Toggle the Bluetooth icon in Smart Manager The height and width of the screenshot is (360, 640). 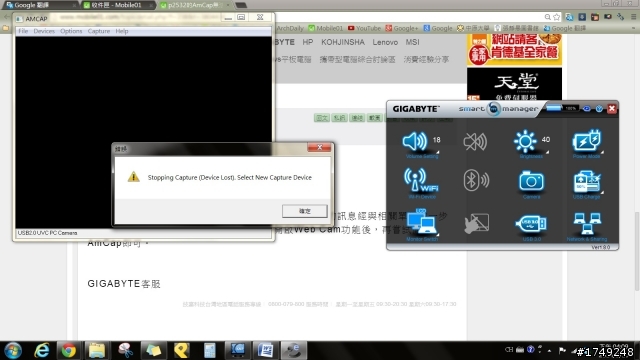[476, 180]
